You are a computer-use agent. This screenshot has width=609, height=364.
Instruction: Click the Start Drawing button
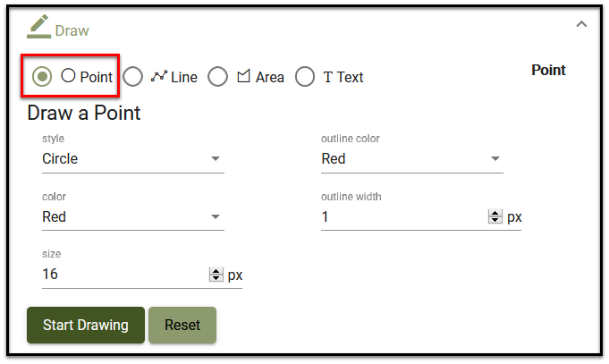pyautogui.click(x=86, y=325)
